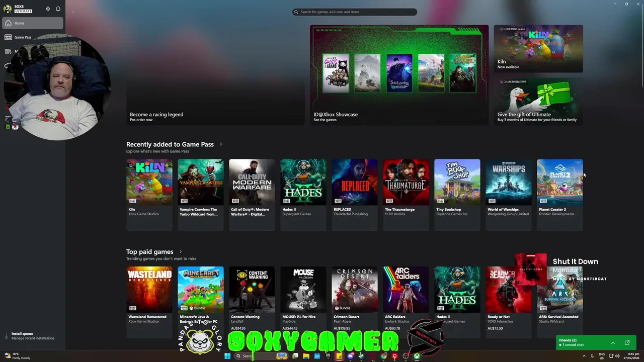This screenshot has height=362, width=644.
Task: Open Planet Coaster 2 game tile
Action: 560,195
